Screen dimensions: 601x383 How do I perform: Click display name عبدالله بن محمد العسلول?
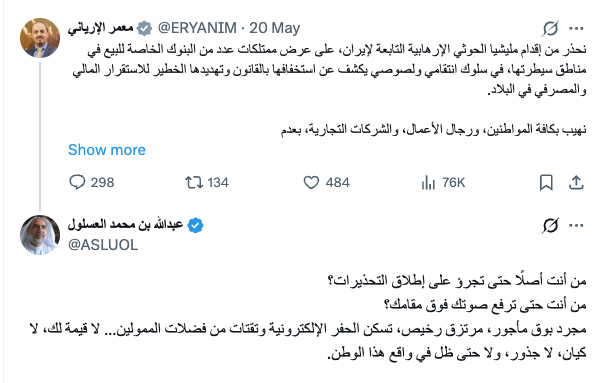pyautogui.click(x=125, y=224)
